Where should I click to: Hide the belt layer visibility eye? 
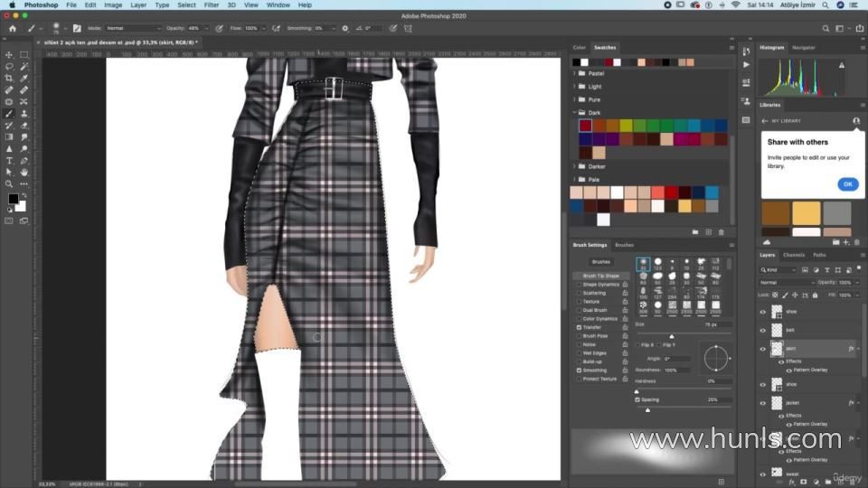coord(762,331)
